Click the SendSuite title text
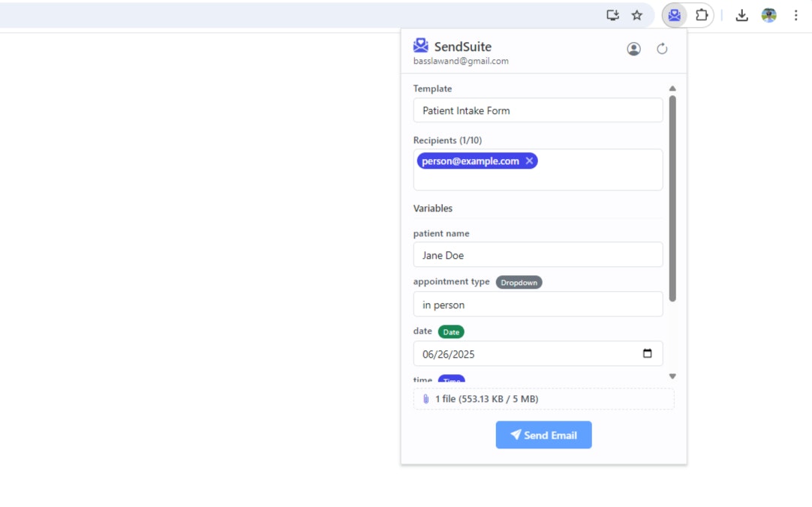Viewport: 812px width, 507px height. (463, 46)
